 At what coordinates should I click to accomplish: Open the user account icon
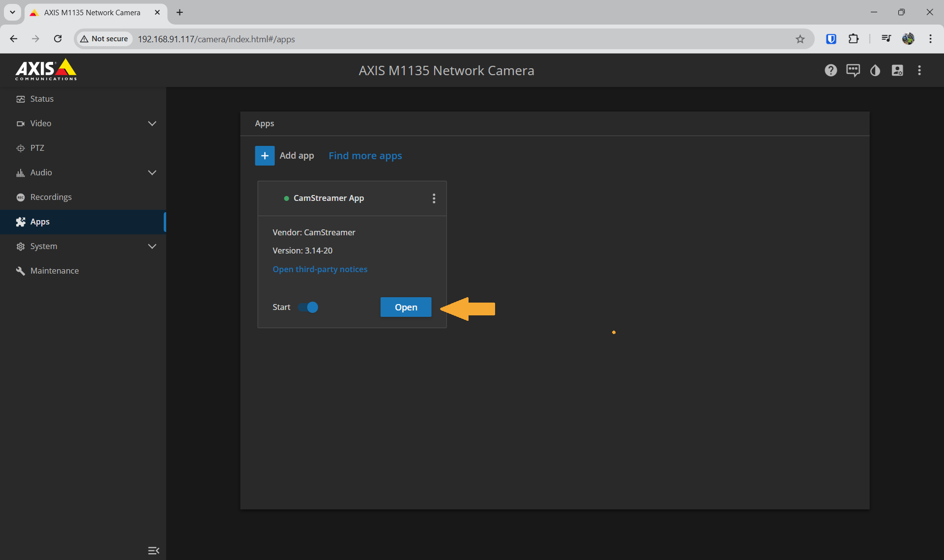(x=897, y=70)
